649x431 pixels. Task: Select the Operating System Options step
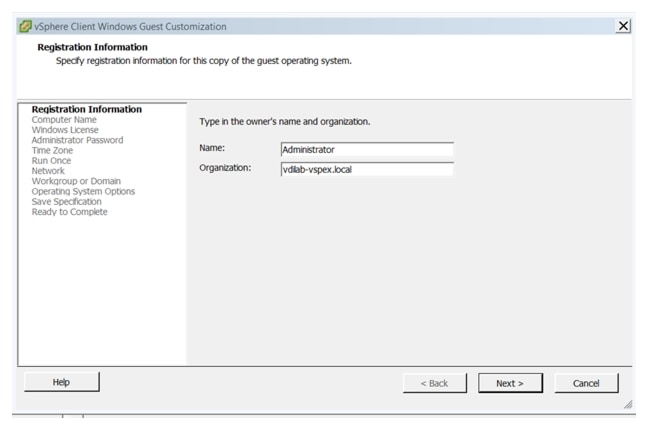pos(83,192)
